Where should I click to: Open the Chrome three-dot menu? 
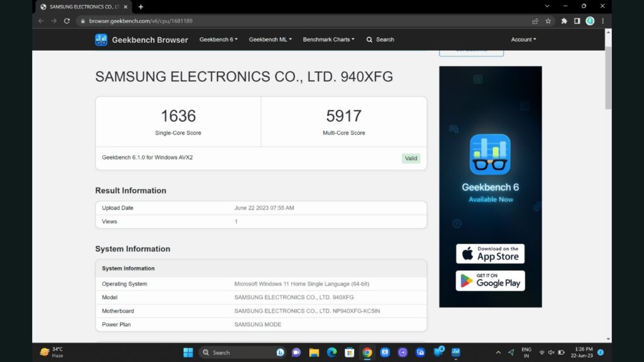coord(603,21)
